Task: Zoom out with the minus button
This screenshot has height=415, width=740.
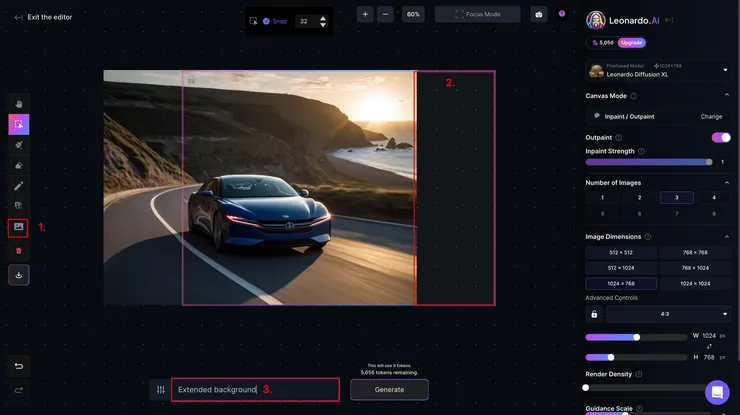Action: [385, 14]
